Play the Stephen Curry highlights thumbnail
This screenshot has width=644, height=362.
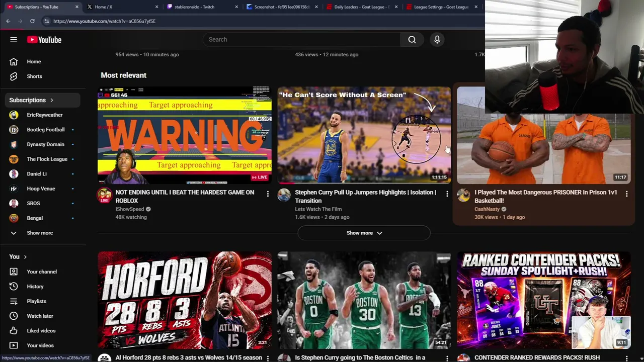[364, 136]
